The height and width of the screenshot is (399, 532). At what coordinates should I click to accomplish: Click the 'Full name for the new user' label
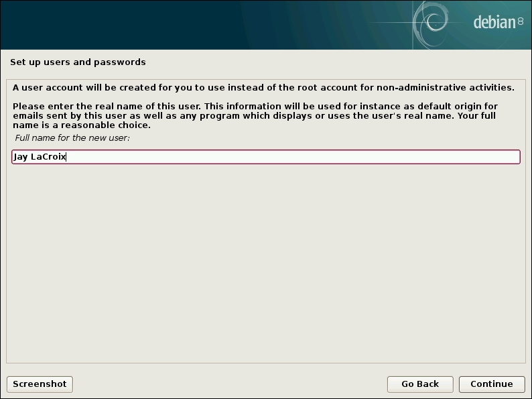72,138
